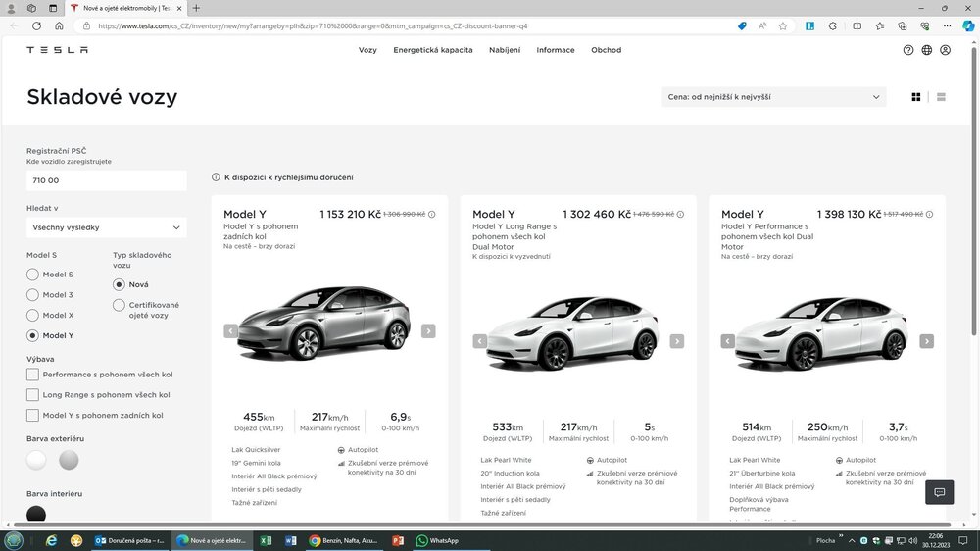Click the browser address bar URL
The image size is (980, 551).
pos(313,26)
